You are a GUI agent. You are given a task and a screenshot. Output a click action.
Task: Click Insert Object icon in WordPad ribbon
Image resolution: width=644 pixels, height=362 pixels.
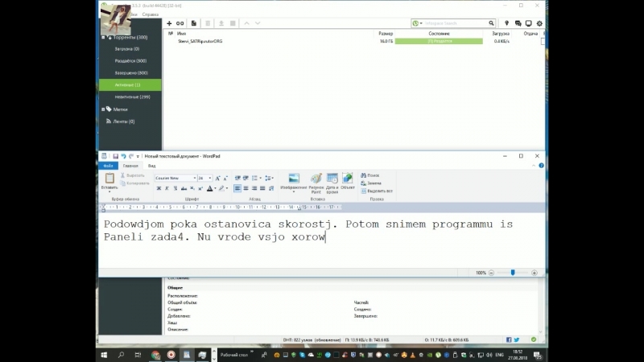tap(348, 182)
